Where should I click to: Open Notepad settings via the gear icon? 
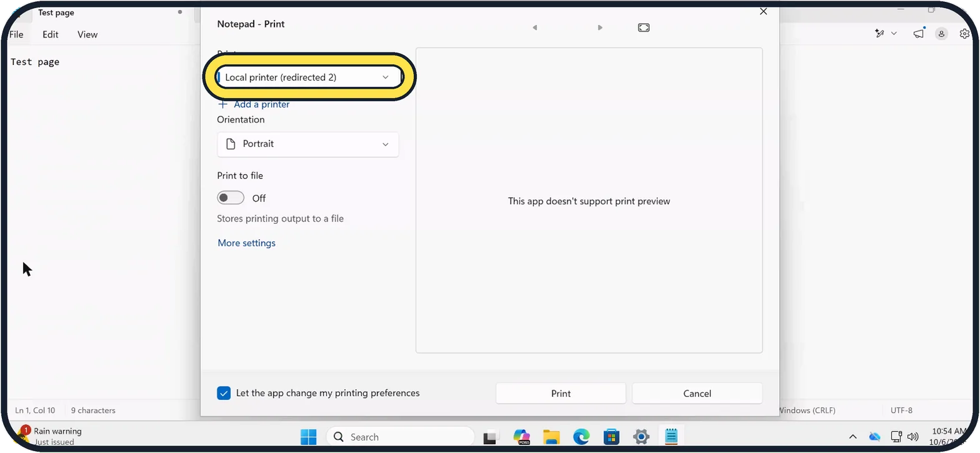(964, 34)
